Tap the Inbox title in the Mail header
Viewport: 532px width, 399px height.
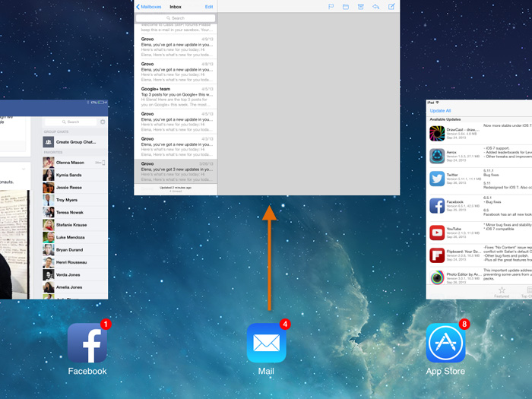(x=176, y=7)
